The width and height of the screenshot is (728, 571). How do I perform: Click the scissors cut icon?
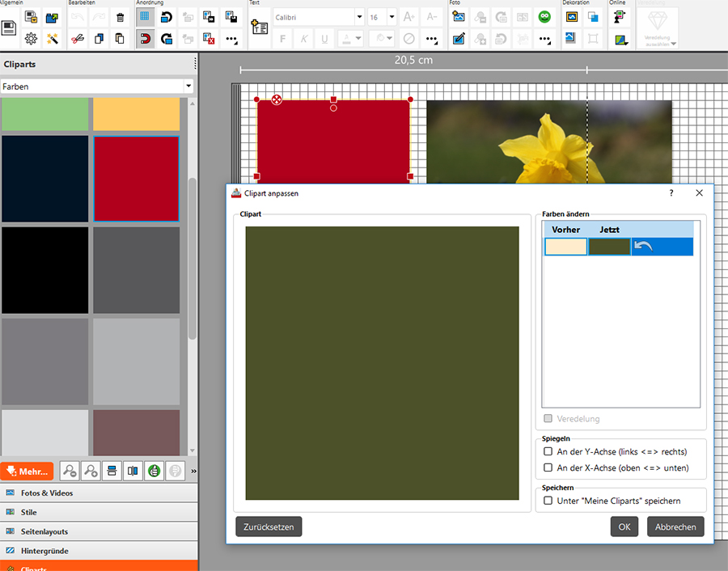pyautogui.click(x=77, y=38)
